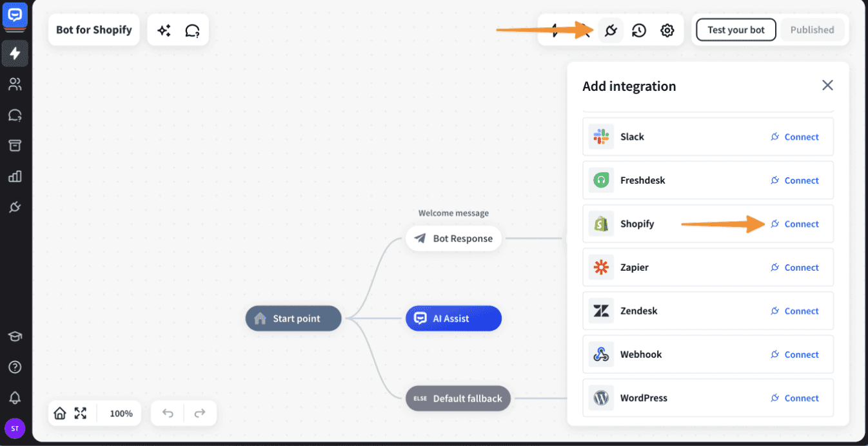Image resolution: width=868 pixels, height=446 pixels.
Task: Open the Integrations plug icon in left sidebar
Action: [x=15, y=207]
